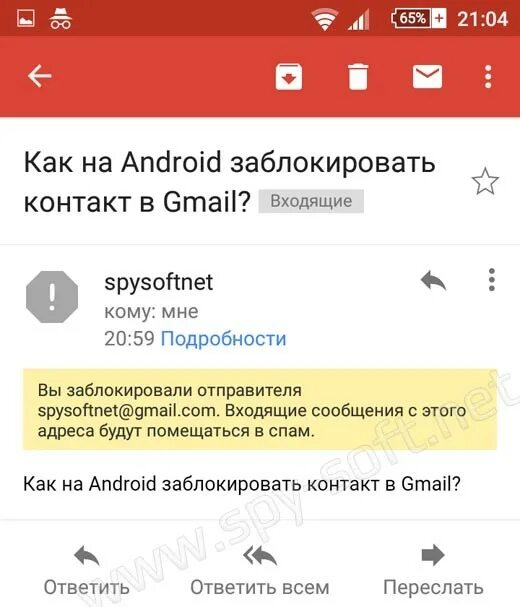Tap the blocked sender avatar icon
Screen dimensions: 520x607
(52, 297)
